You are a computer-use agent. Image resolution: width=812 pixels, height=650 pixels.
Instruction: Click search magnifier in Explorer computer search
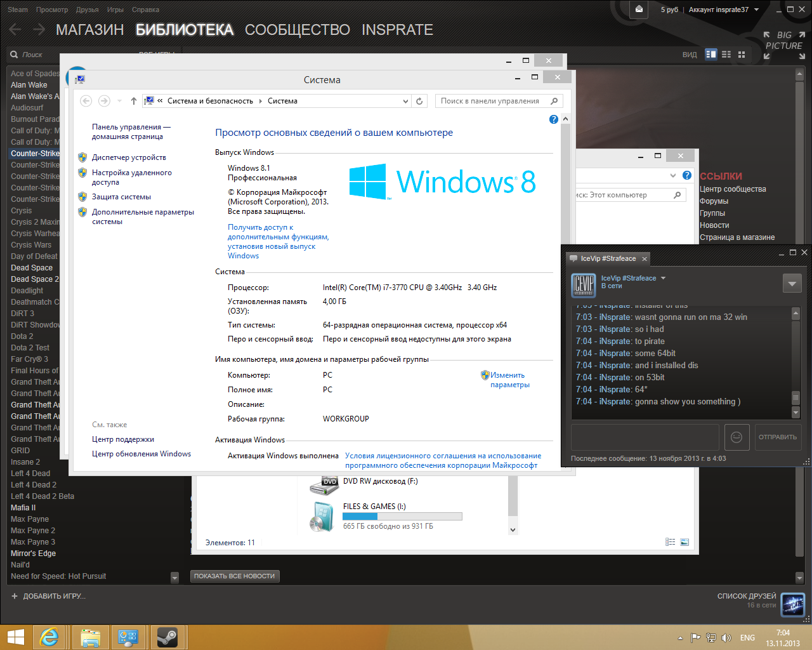(x=678, y=195)
